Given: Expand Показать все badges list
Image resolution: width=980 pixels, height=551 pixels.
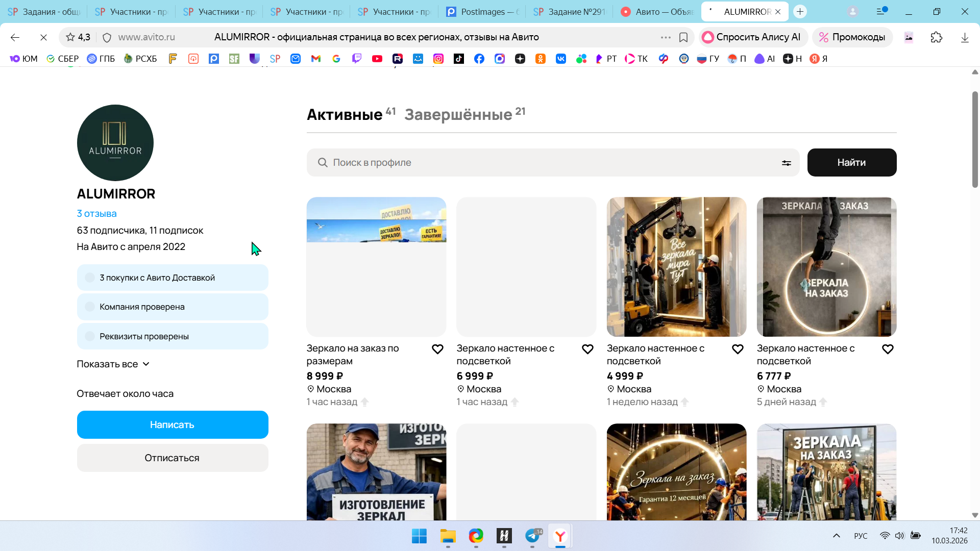Looking at the screenshot, I should pos(113,364).
